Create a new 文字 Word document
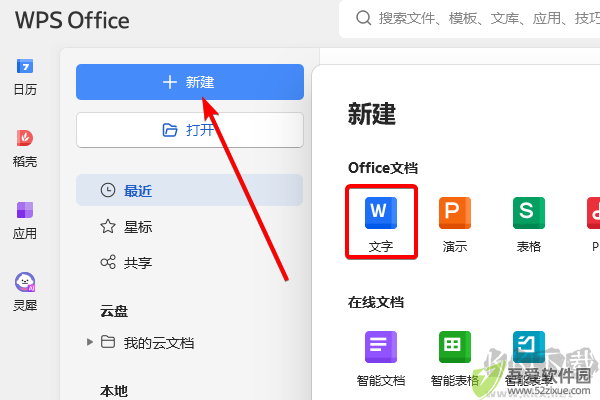Screen dimensions: 600x400 point(381,224)
